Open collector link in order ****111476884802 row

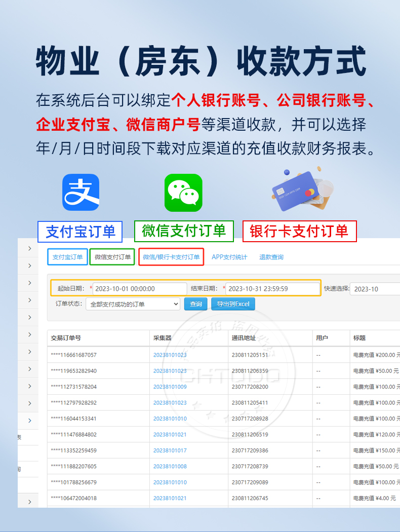click(170, 435)
